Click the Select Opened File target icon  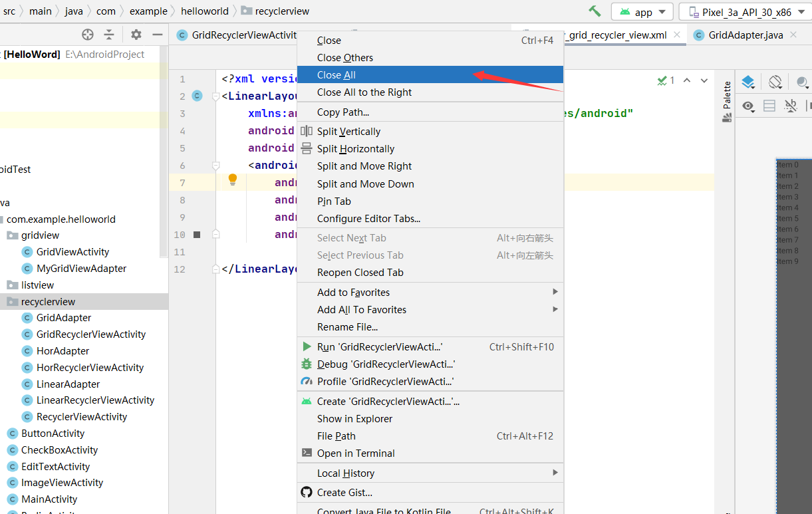(x=87, y=35)
